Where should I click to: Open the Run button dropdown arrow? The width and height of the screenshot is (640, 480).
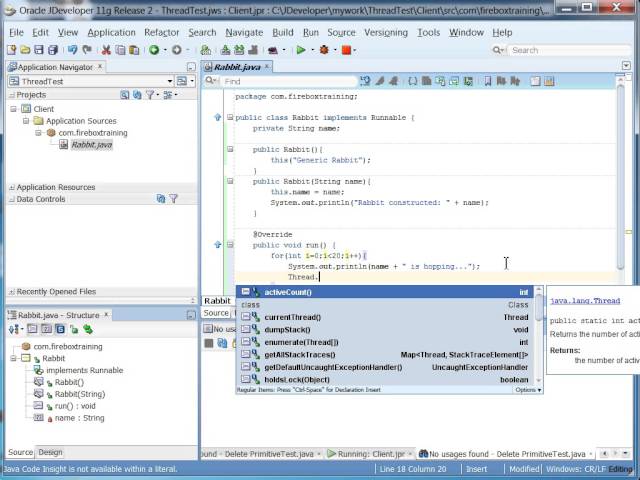point(312,50)
